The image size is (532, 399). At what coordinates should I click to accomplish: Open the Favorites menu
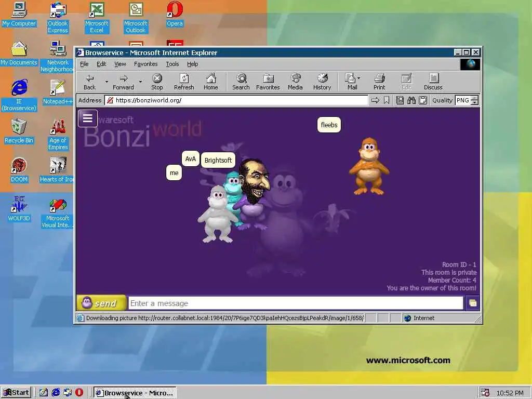coord(145,64)
